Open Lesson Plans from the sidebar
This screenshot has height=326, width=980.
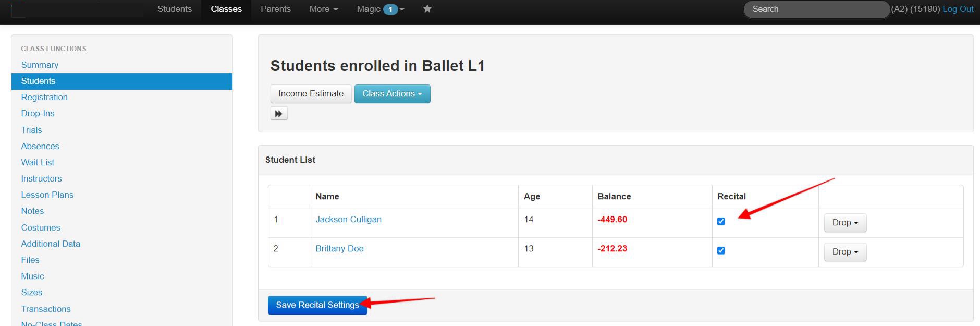pos(47,195)
